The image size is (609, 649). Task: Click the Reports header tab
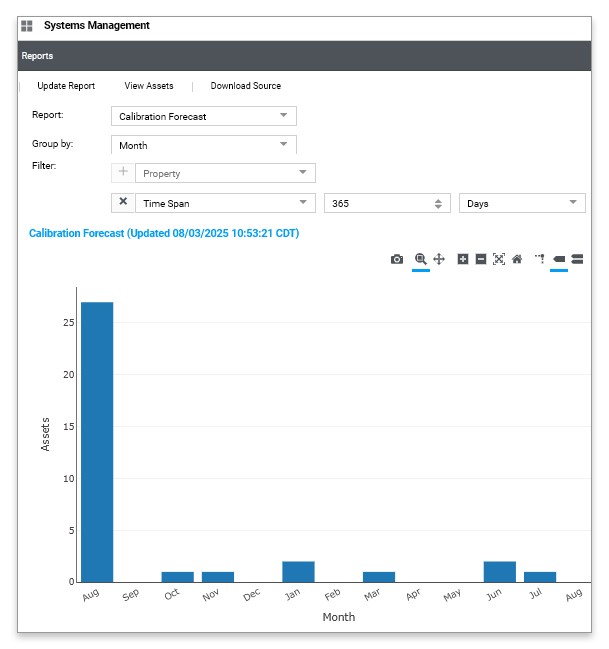pos(37,56)
